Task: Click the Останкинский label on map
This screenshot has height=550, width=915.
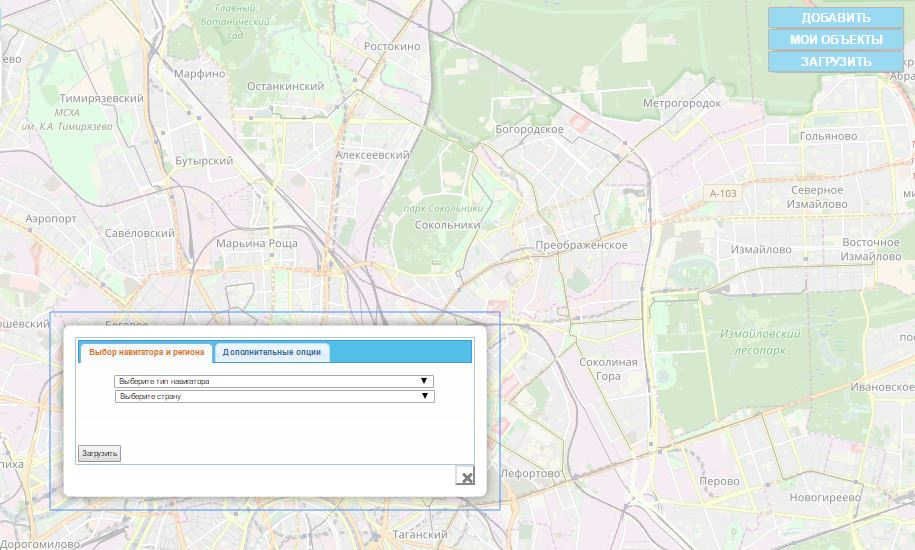Action: point(285,86)
